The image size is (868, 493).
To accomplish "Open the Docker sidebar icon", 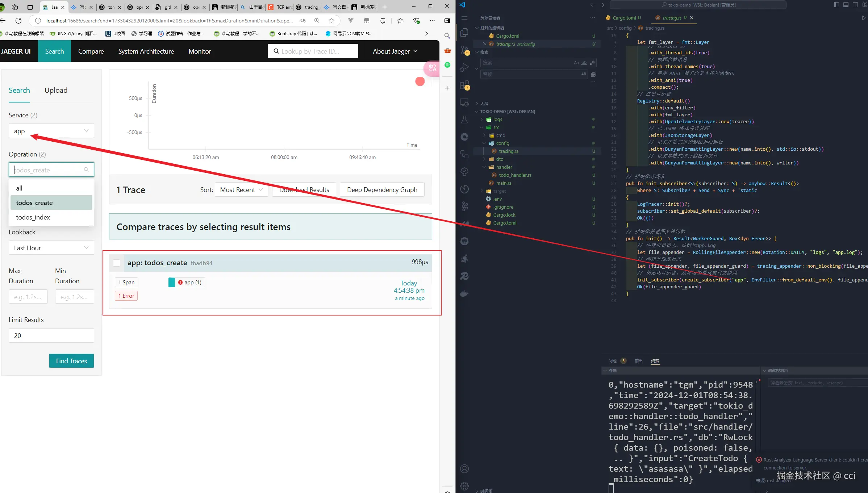I will [464, 293].
